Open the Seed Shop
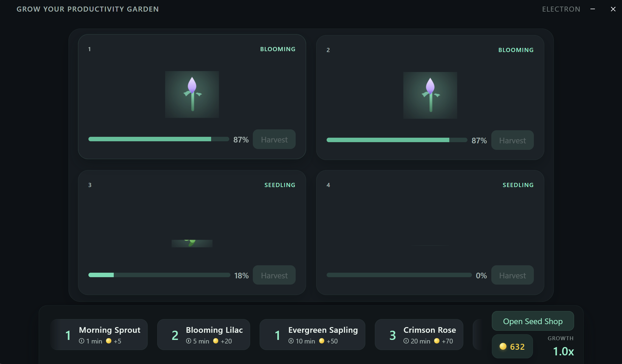Screen dimensions: 622x364 coord(533,321)
